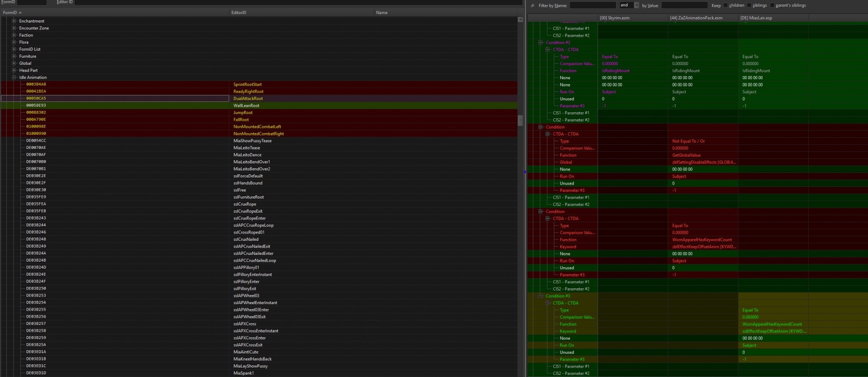Viewport: 868px width, 377px height.
Task: Select the ReadyRightRoot record row
Action: [259, 91]
